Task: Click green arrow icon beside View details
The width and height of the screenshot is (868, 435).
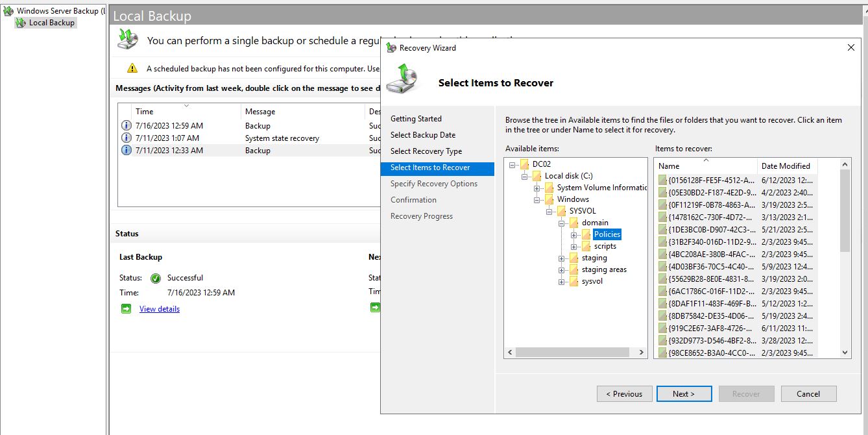Action: [126, 308]
